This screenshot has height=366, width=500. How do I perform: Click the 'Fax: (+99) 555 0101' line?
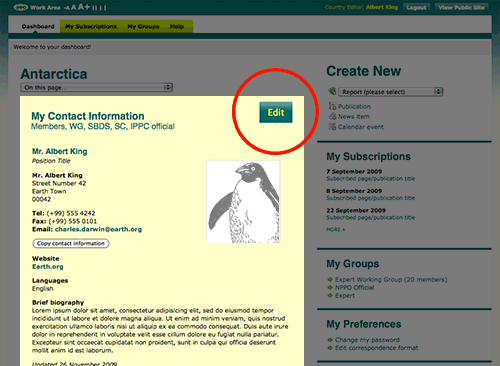(65, 221)
